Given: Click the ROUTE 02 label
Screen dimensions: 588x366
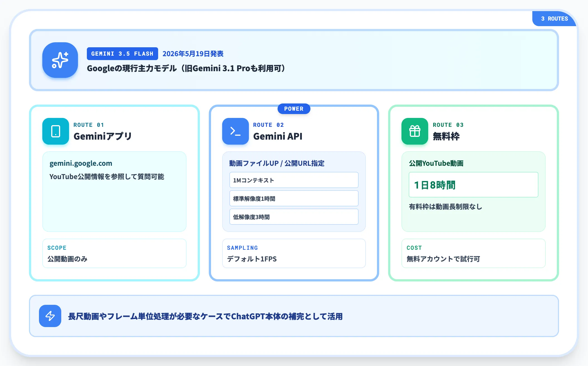Looking at the screenshot, I should 268,125.
